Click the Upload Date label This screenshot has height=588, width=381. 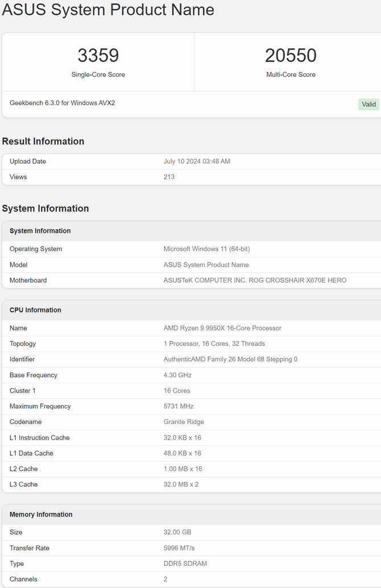28,161
